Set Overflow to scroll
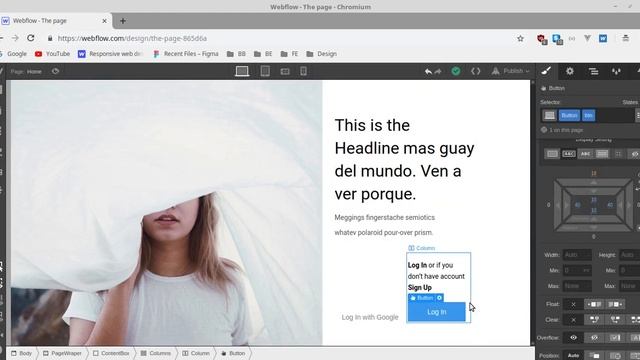 (615, 338)
